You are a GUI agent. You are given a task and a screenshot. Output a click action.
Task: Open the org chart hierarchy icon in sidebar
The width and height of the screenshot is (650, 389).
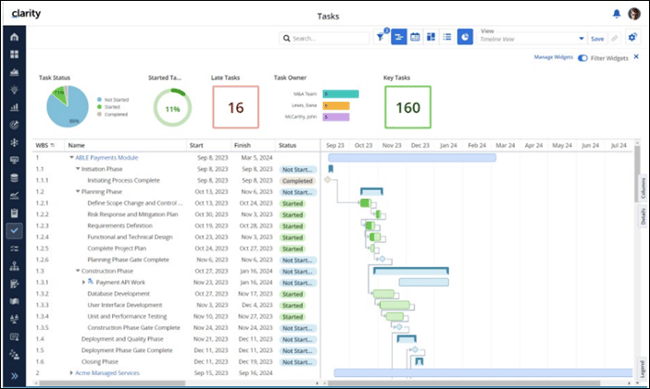(x=14, y=266)
